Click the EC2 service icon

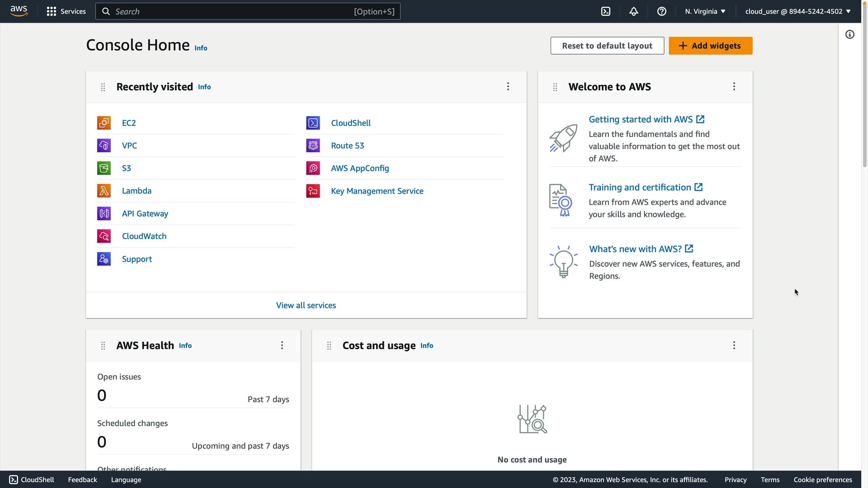(x=104, y=123)
